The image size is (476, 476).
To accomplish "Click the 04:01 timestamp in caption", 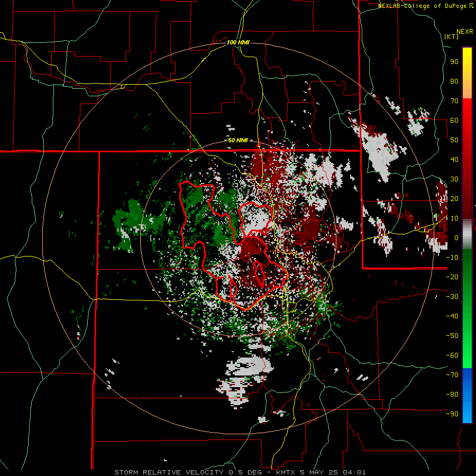I will [354, 472].
